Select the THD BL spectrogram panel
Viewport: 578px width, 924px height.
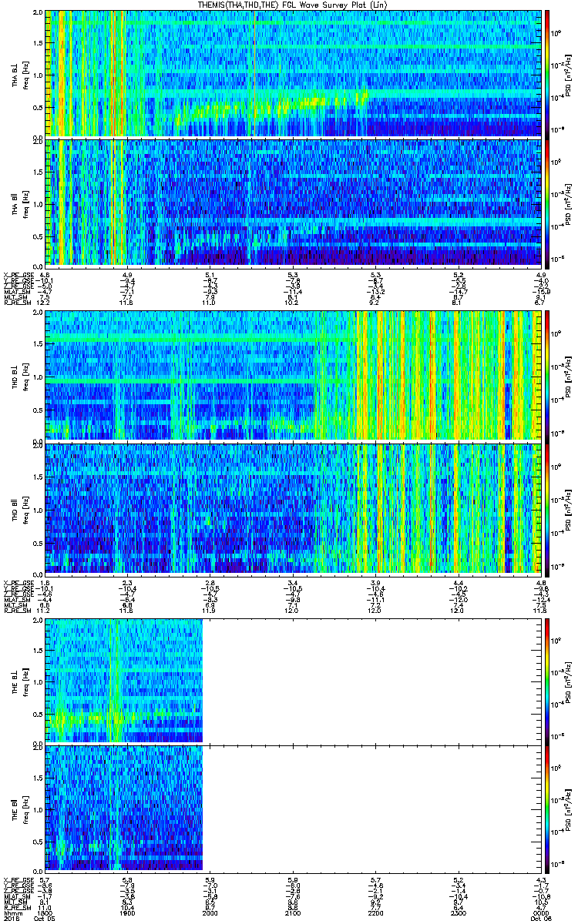tap(293, 376)
